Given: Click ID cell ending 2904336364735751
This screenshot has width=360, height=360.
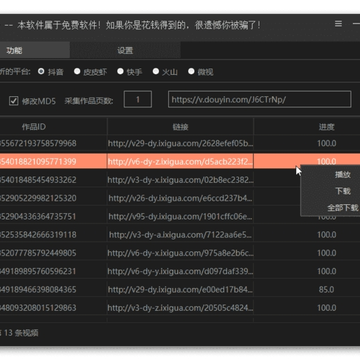Looking at the screenshot, I should click(x=38, y=217).
